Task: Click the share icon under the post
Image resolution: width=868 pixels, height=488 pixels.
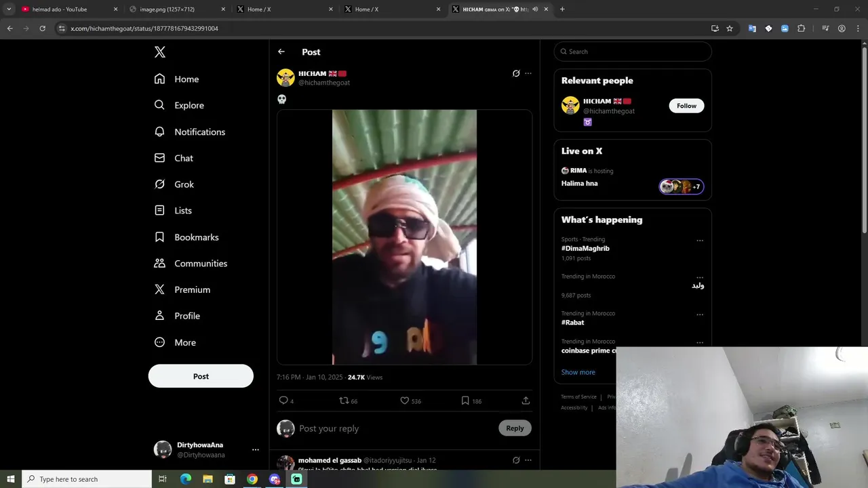Action: [x=526, y=401]
